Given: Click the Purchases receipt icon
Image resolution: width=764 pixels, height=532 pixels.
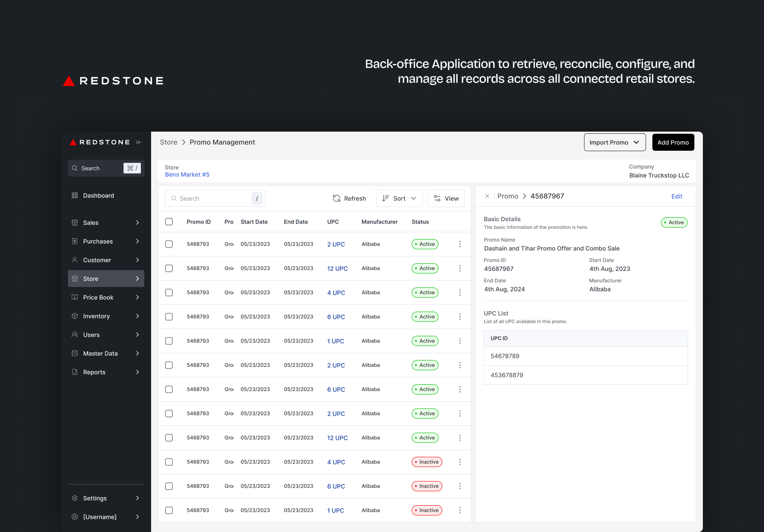Looking at the screenshot, I should coord(75,241).
